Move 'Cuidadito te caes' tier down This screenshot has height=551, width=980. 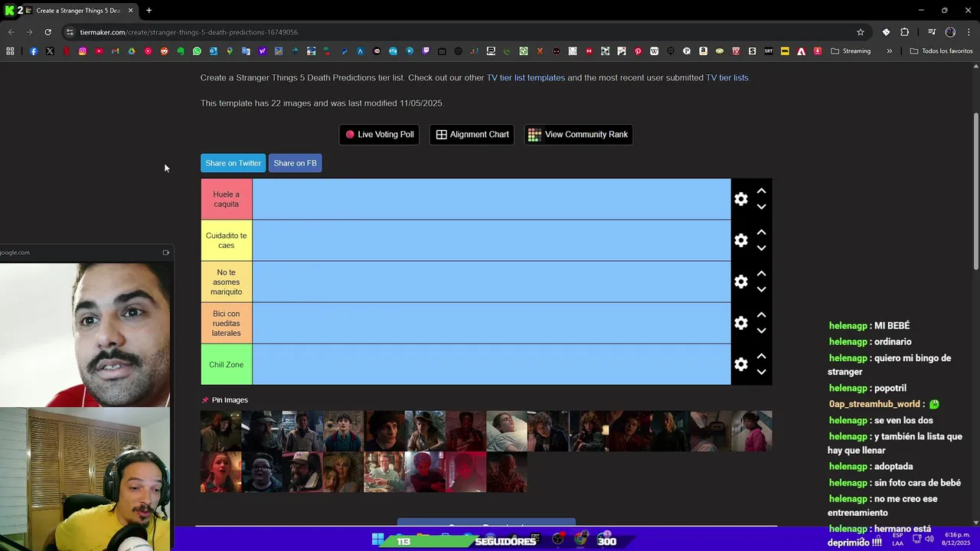pyautogui.click(x=761, y=248)
